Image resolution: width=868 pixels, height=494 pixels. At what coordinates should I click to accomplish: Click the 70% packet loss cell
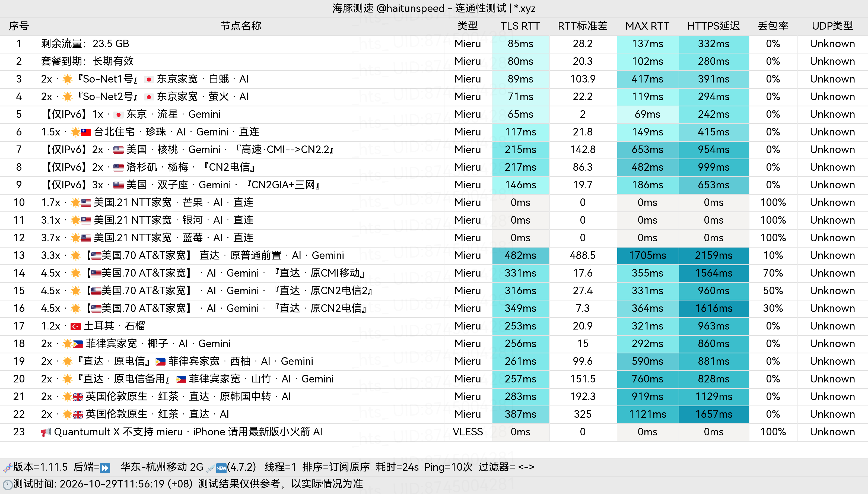click(773, 274)
